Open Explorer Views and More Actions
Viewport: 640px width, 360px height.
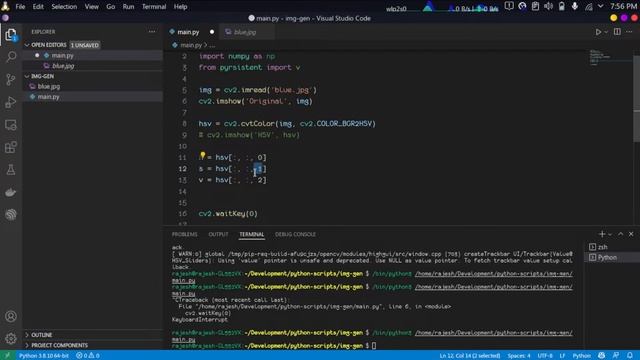click(x=152, y=31)
